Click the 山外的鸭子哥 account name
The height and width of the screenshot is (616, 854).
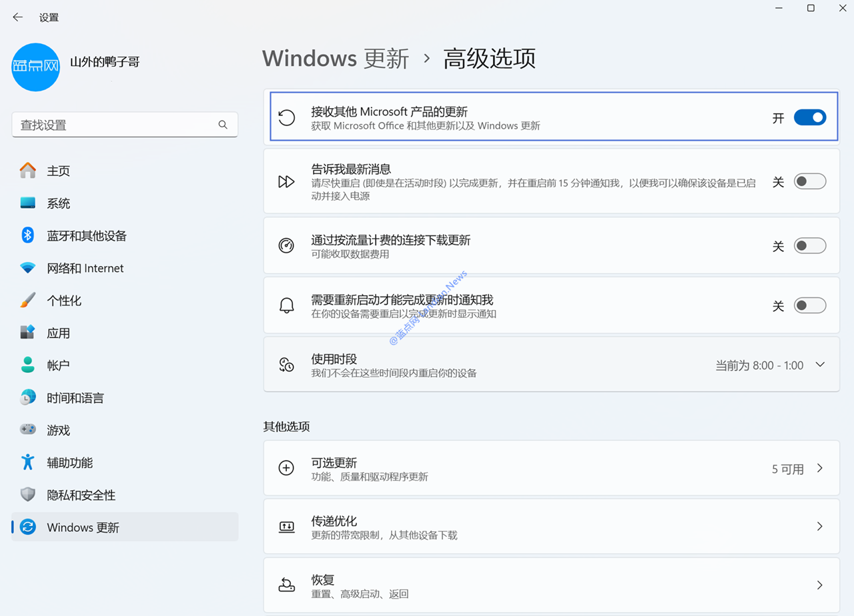[x=105, y=62]
